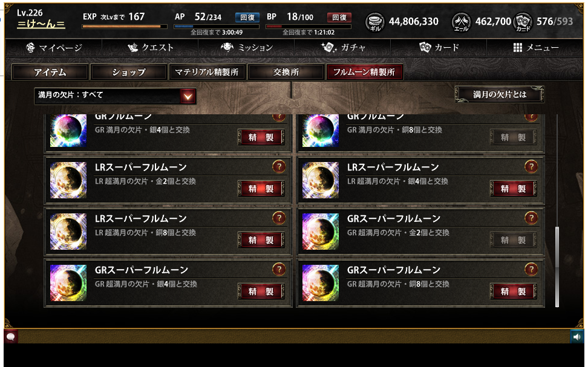Open 満月の欠片とは info button
This screenshot has width=588, height=367.
500,94
